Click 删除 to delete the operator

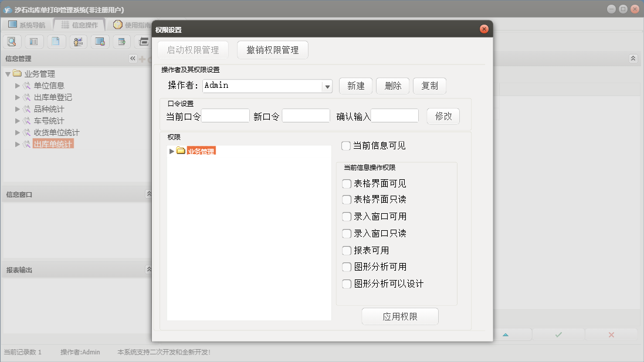coord(392,86)
